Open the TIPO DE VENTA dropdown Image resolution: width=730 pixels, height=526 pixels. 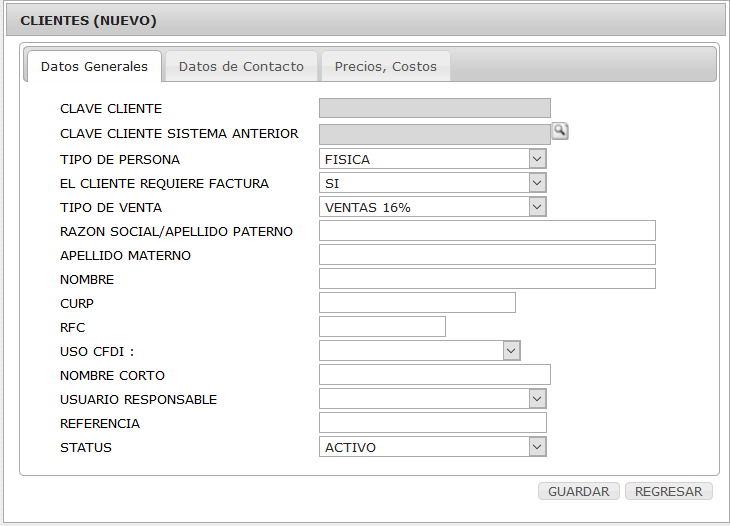coord(433,207)
